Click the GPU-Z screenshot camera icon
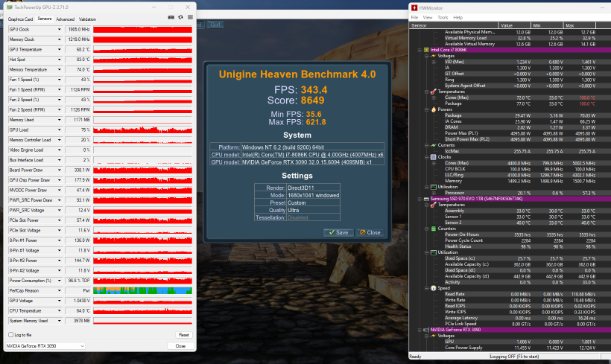The image size is (611, 364). 171,18
